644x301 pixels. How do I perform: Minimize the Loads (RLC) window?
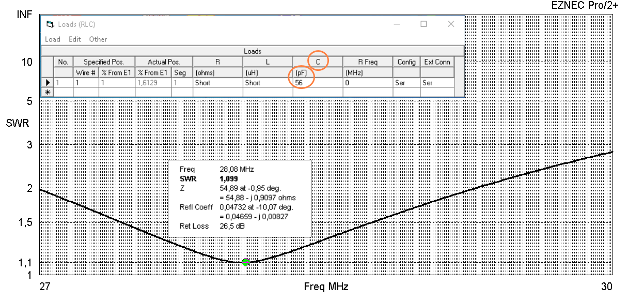[x=397, y=24]
